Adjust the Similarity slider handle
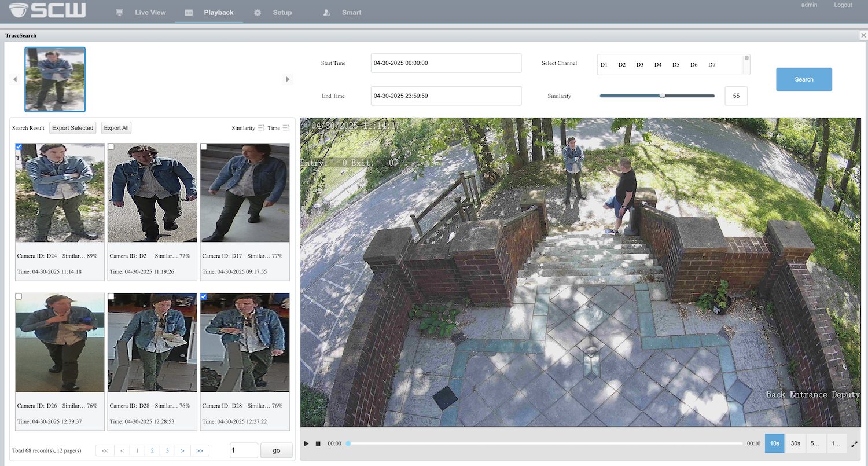 (x=662, y=96)
